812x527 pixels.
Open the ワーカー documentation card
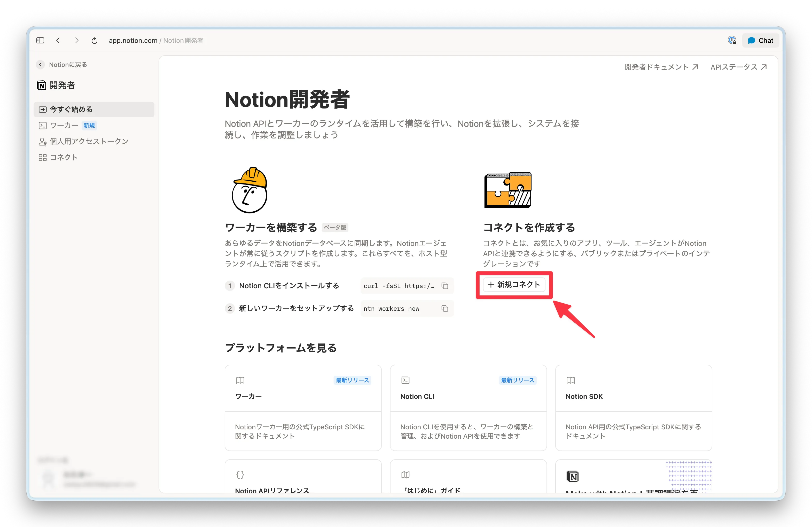pos(303,408)
